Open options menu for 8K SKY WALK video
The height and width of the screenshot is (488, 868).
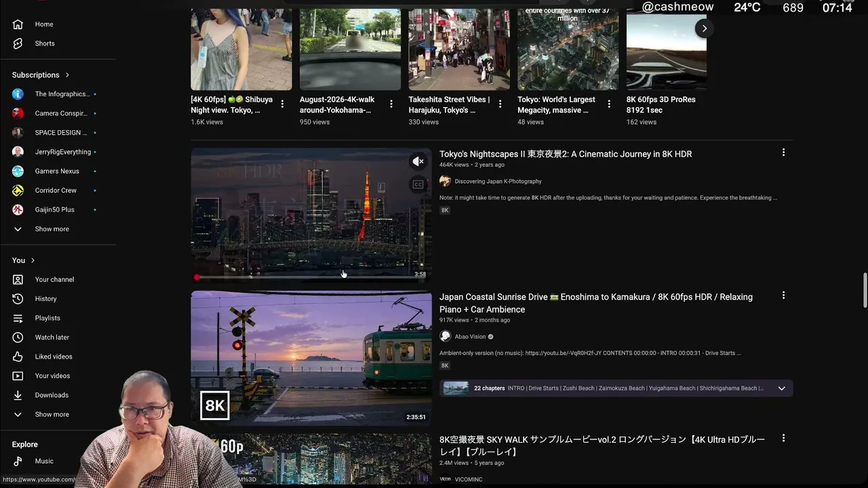pyautogui.click(x=783, y=439)
